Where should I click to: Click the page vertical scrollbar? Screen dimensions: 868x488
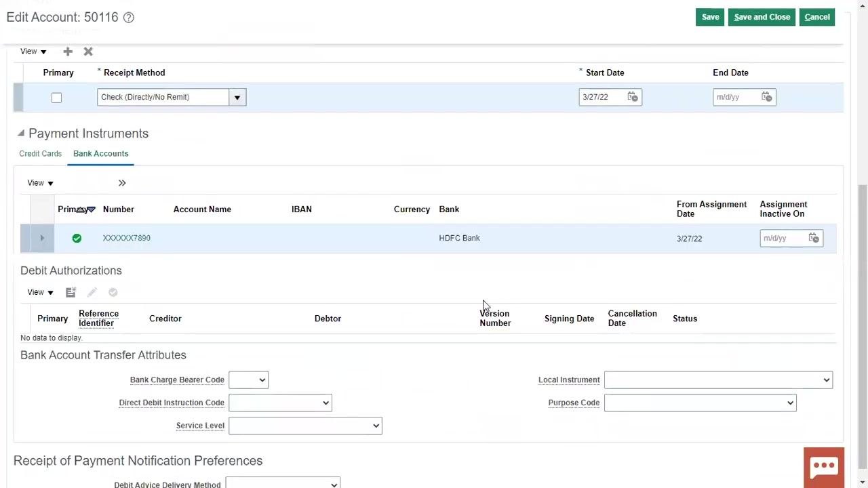click(x=863, y=325)
